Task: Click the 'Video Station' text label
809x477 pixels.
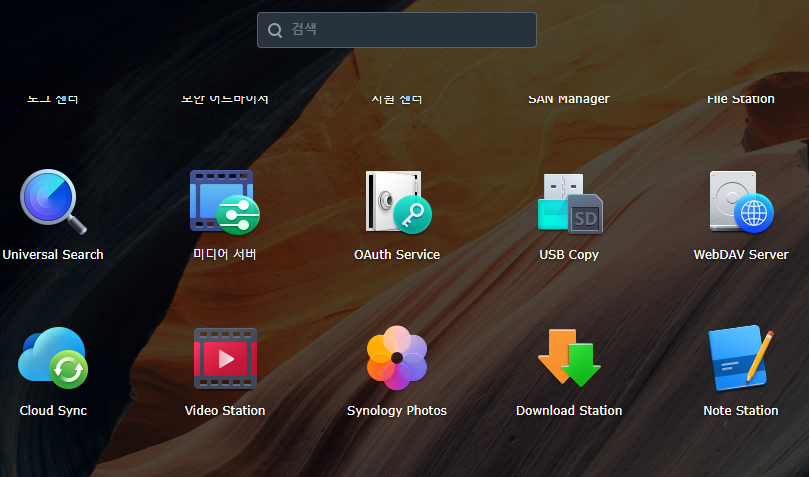Action: 225,410
